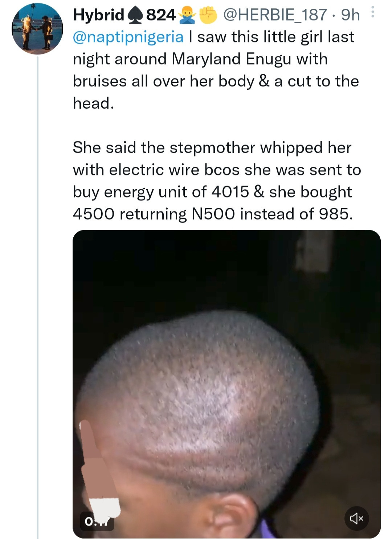This screenshot has height=539, width=392.
Task: Open the @HERBIE_187 handle profile
Action: (x=275, y=15)
